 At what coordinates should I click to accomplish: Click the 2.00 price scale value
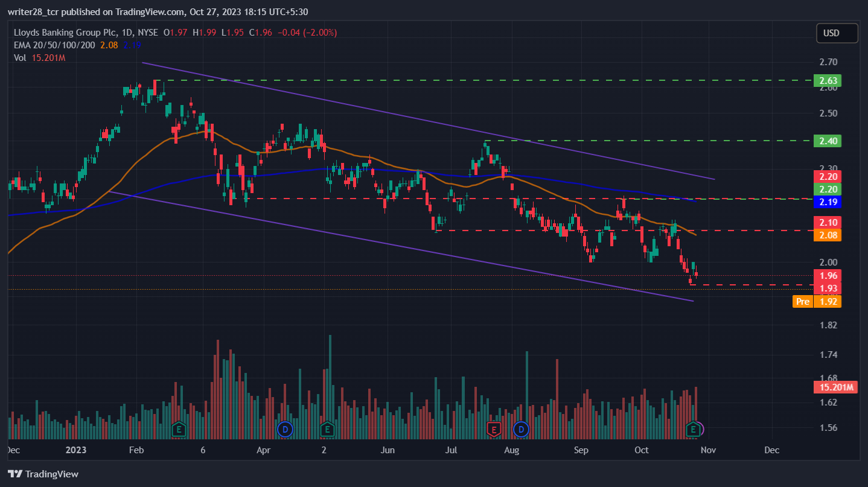tap(828, 262)
